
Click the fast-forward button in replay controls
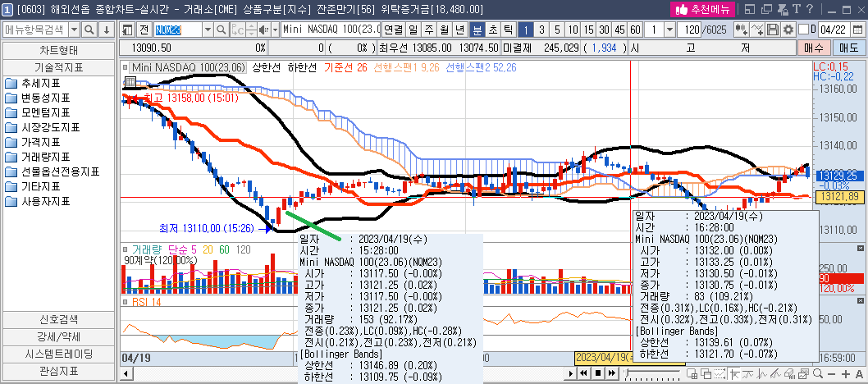(612, 373)
